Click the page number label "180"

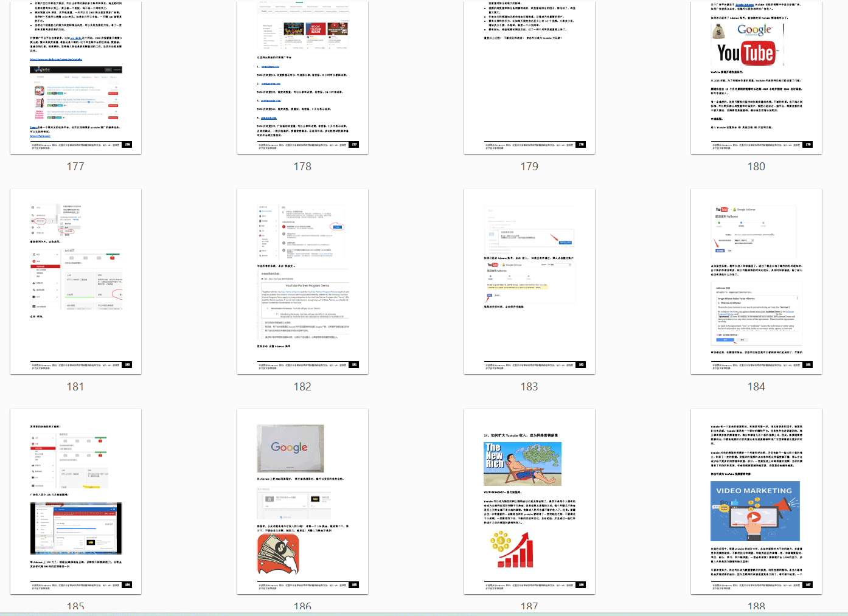tap(756, 167)
